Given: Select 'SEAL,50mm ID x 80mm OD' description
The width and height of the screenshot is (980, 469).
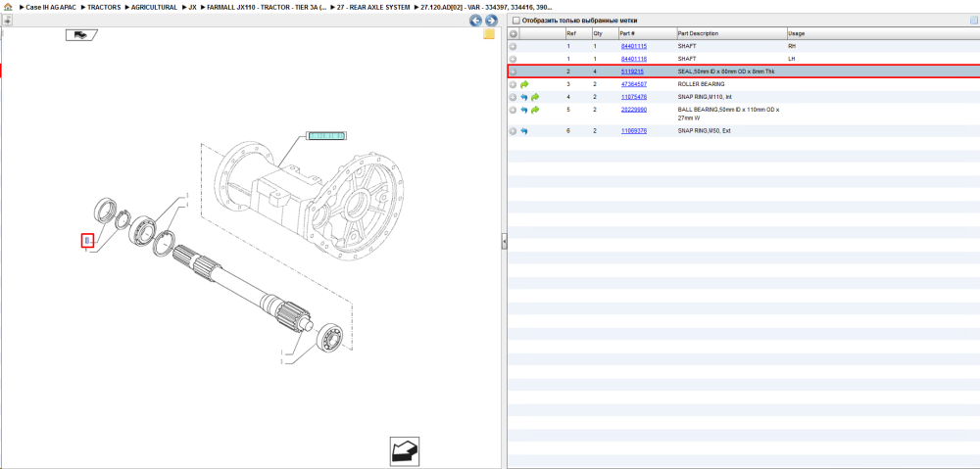Looking at the screenshot, I should click(x=726, y=71).
